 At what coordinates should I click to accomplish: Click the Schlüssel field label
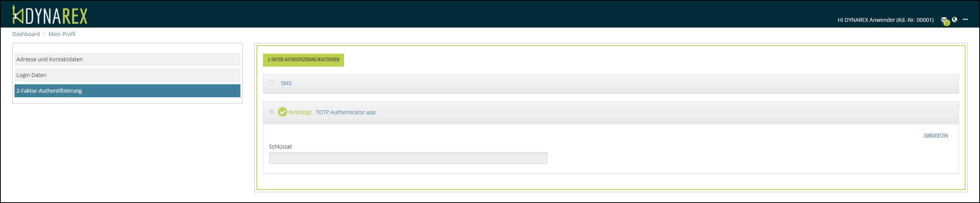pyautogui.click(x=280, y=147)
